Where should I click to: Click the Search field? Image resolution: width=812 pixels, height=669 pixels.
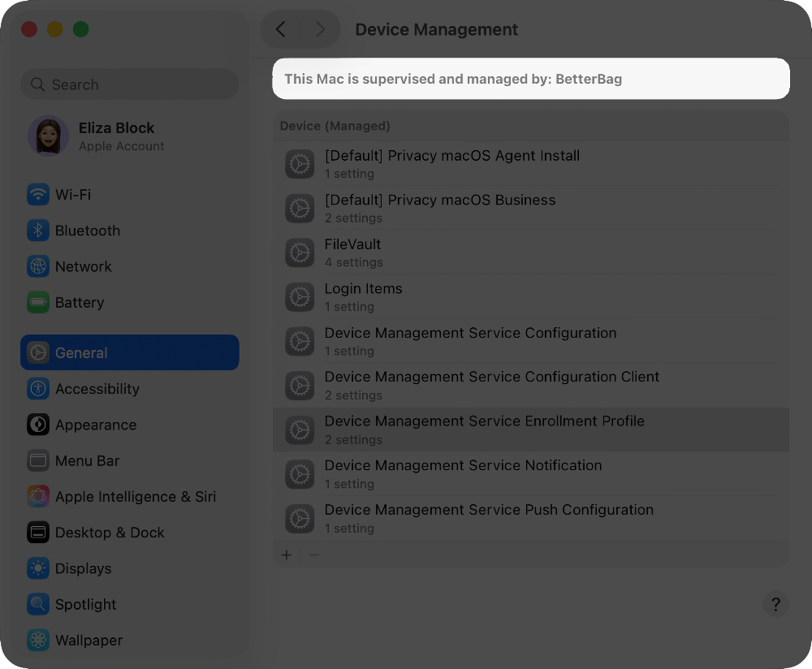point(129,84)
